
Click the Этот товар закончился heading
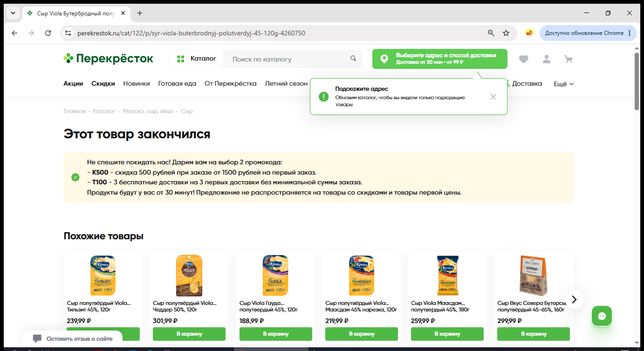coord(137,134)
